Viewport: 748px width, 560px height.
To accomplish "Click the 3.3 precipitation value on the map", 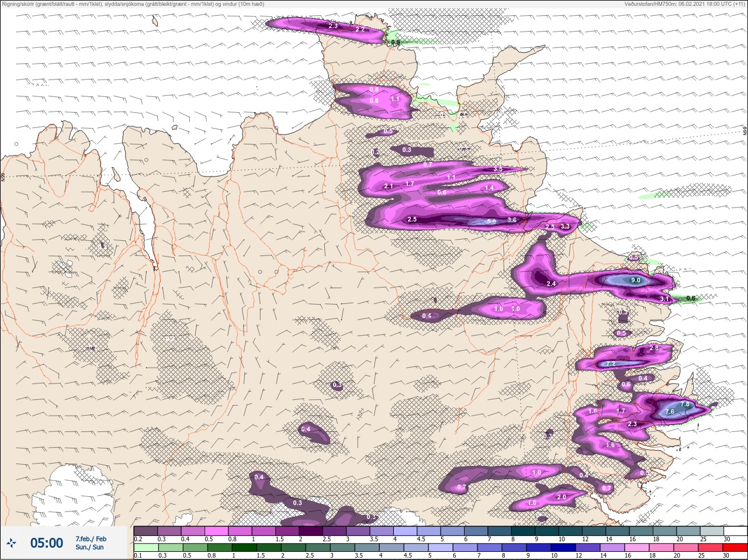I will [565, 226].
